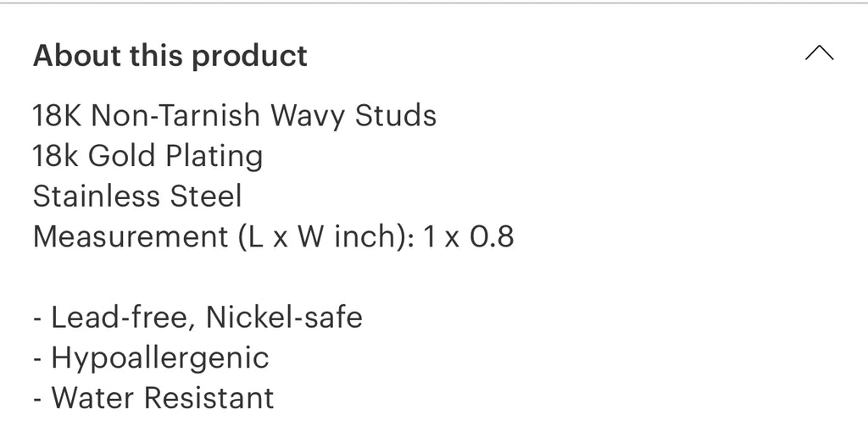This screenshot has width=868, height=421.
Task: Click the 18k Gold Plating line
Action: (147, 156)
